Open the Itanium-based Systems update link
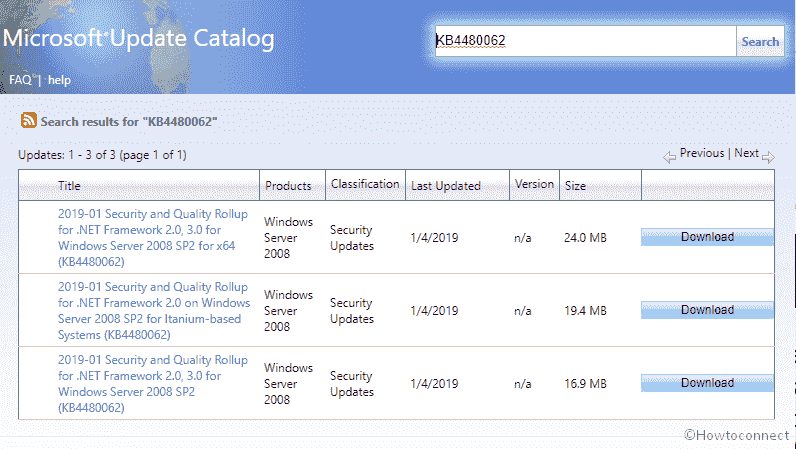 coord(154,311)
